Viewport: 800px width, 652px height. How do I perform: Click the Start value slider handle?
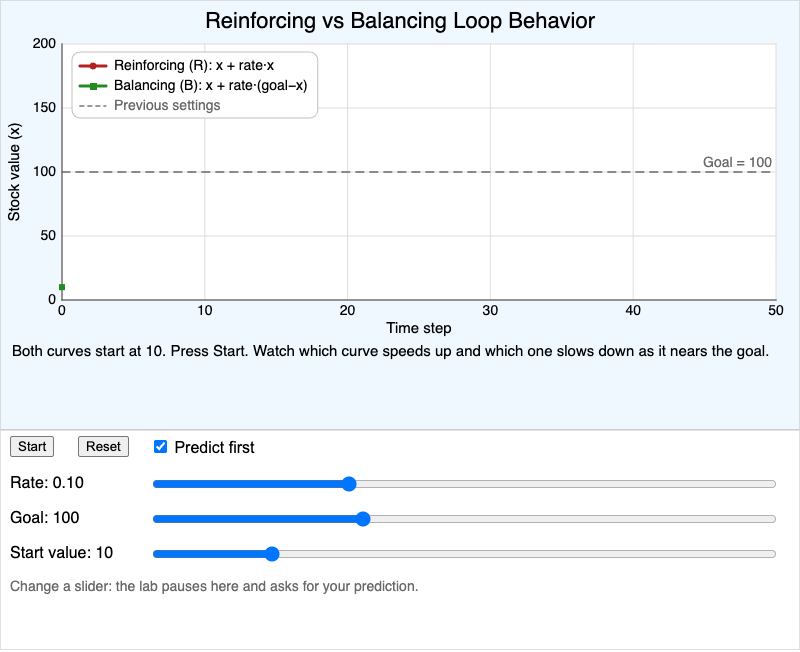click(x=272, y=554)
